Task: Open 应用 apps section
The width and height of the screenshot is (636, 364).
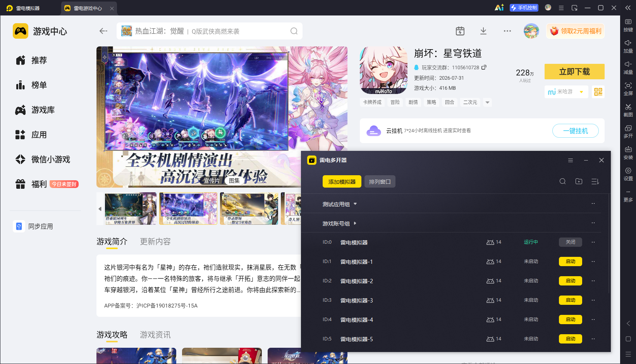Action: 31,135
